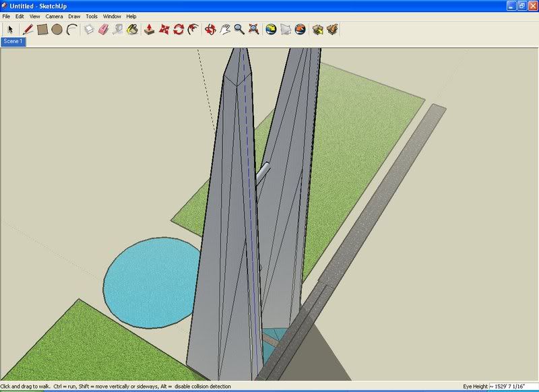Open the Draw menu
The width and height of the screenshot is (539, 392).
pyautogui.click(x=74, y=16)
